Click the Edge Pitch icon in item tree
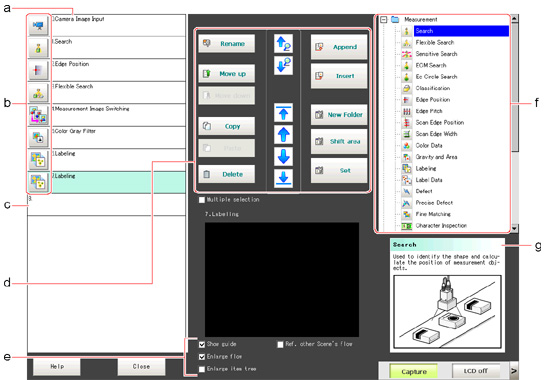This screenshot has height=380, width=546. point(406,111)
